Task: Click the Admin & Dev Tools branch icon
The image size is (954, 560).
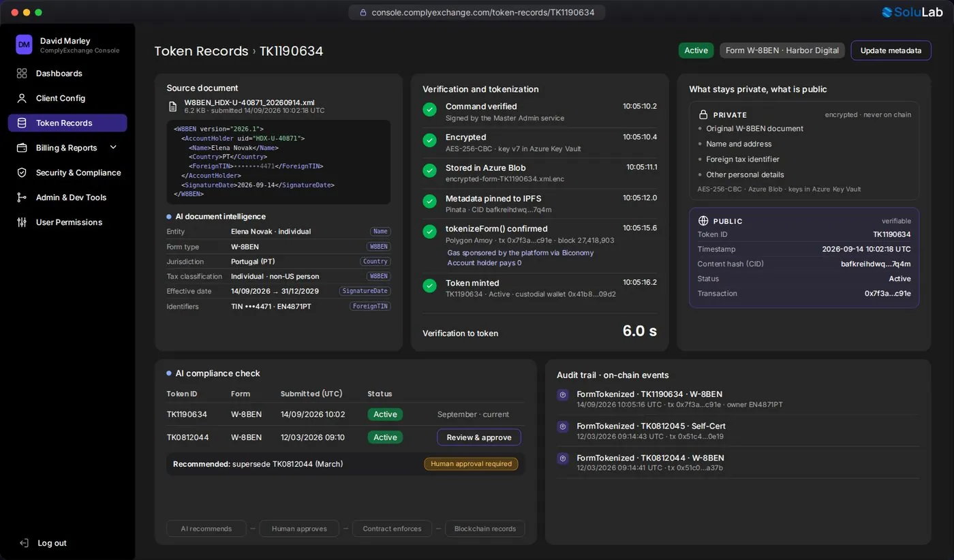Action: (22, 198)
